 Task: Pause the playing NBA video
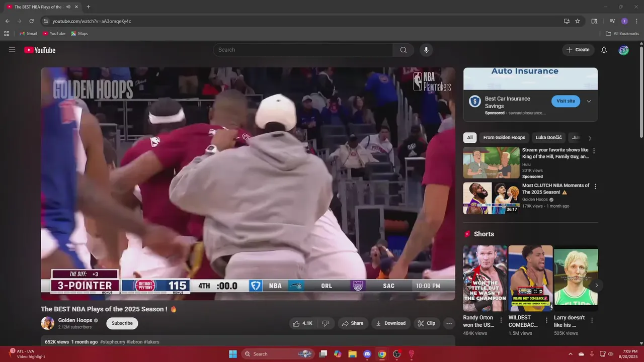(248, 184)
